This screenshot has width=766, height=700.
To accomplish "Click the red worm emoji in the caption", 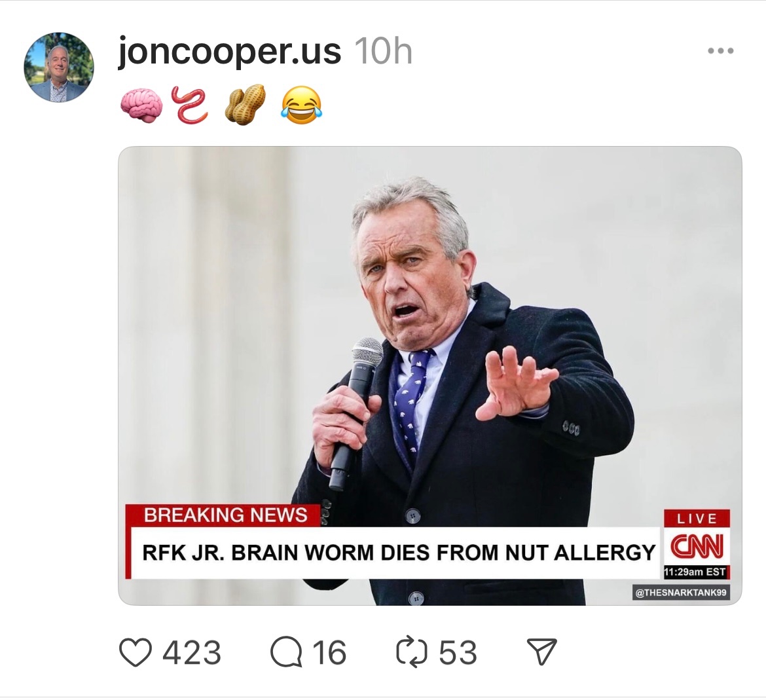I will point(190,105).
